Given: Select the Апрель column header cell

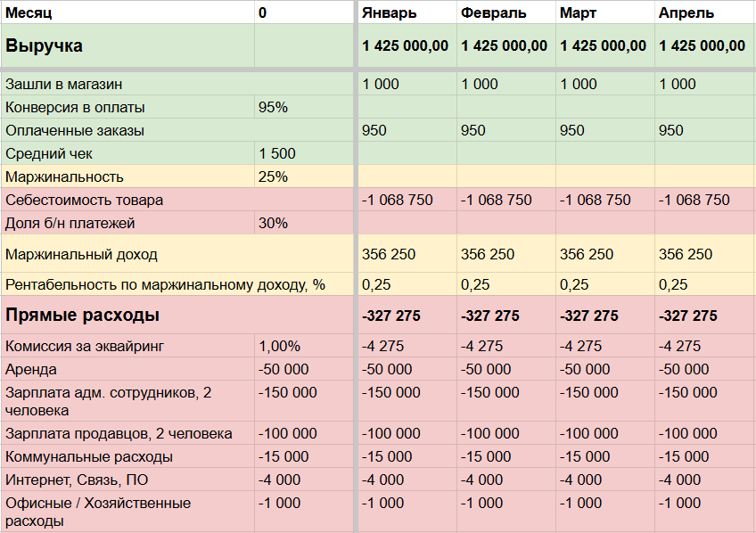Looking at the screenshot, I should (704, 12).
